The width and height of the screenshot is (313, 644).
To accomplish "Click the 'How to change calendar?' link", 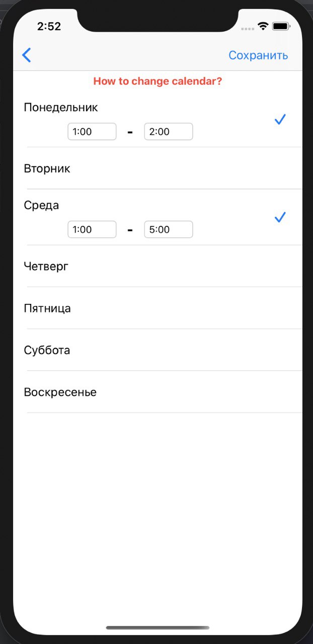I will (158, 81).
